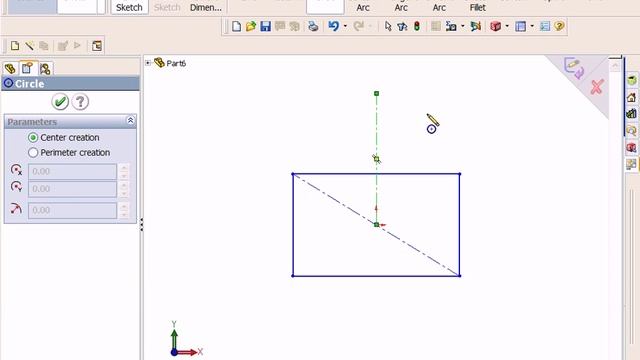Open the Undo history dropdown arrow
Image resolution: width=640 pixels, height=360 pixels.
tap(345, 27)
